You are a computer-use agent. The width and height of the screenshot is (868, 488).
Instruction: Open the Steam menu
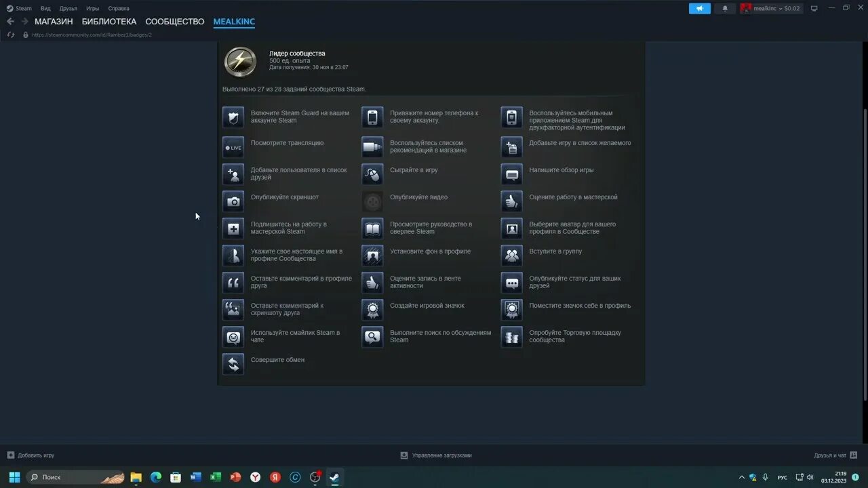(19, 9)
